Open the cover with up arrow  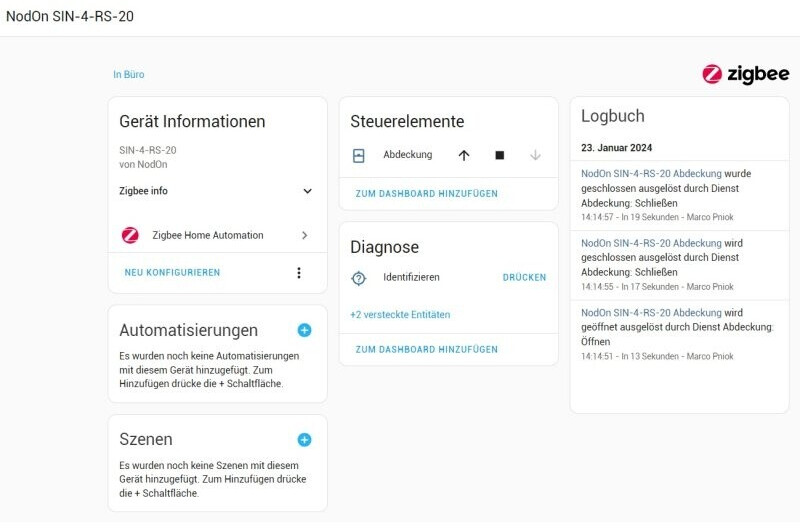pyautogui.click(x=463, y=155)
